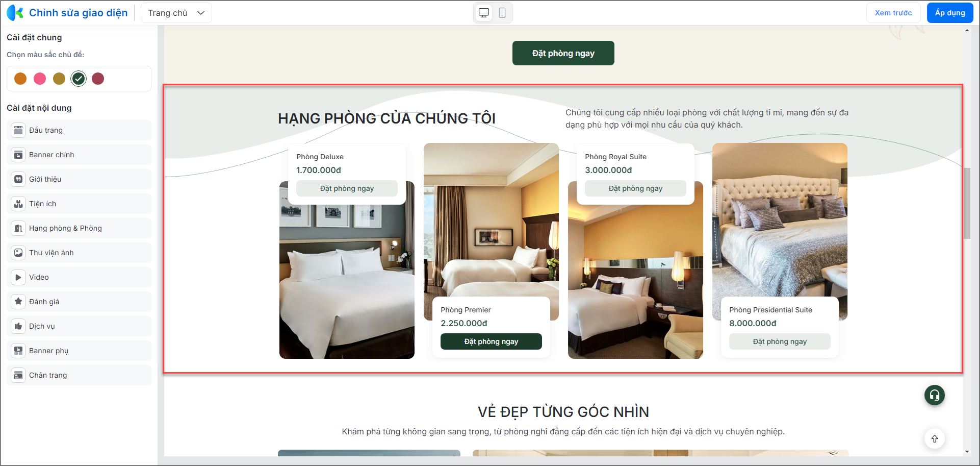Click the headset support icon
The height and width of the screenshot is (466, 980).
(x=935, y=395)
